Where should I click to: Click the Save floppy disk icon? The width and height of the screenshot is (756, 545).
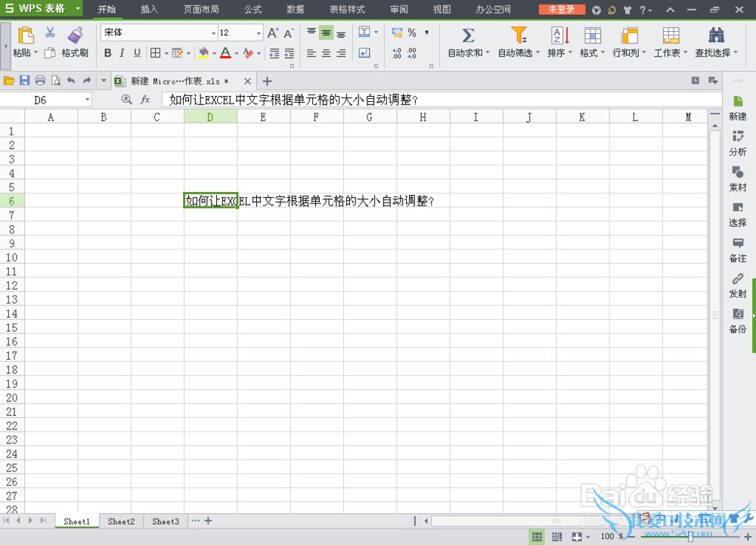[24, 81]
